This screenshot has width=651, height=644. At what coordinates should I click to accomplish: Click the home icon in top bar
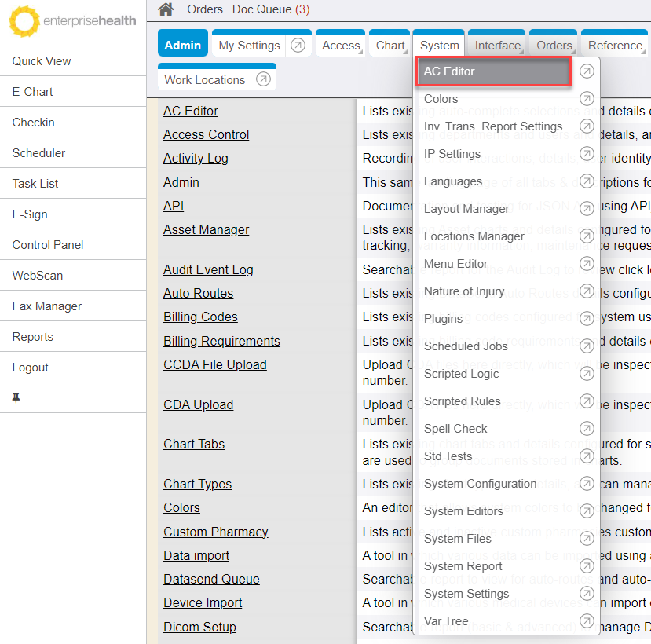click(166, 9)
